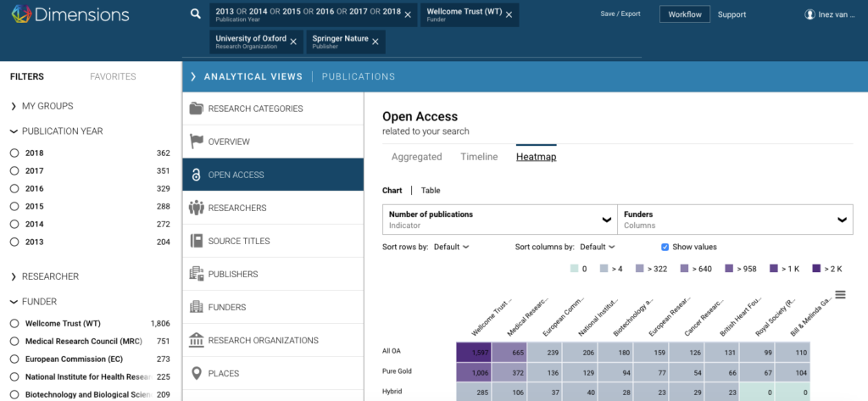Expand the My Groups section
The width and height of the screenshot is (868, 401).
14,106
